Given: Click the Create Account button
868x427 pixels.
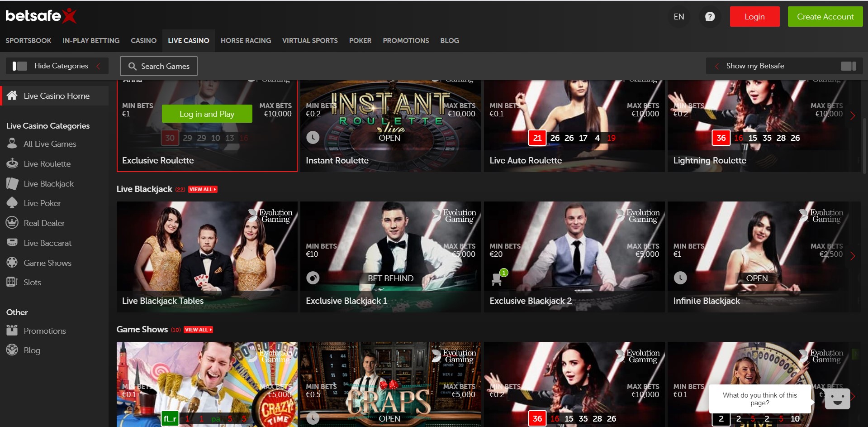Looking at the screenshot, I should (825, 17).
